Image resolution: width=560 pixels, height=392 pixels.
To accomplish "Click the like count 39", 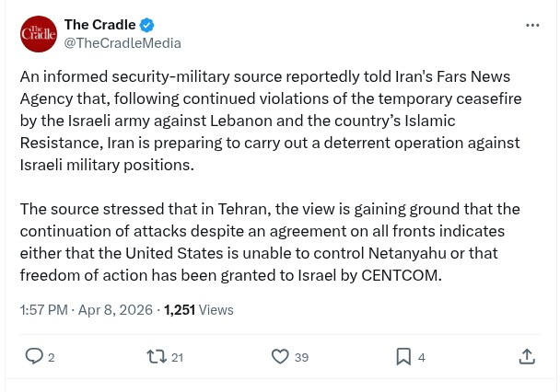I will [301, 357].
